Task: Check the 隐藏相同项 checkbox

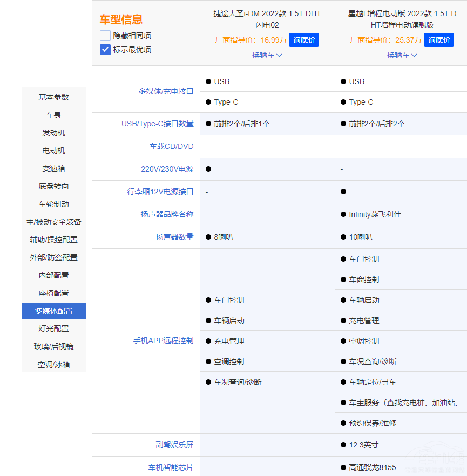Action: point(105,36)
